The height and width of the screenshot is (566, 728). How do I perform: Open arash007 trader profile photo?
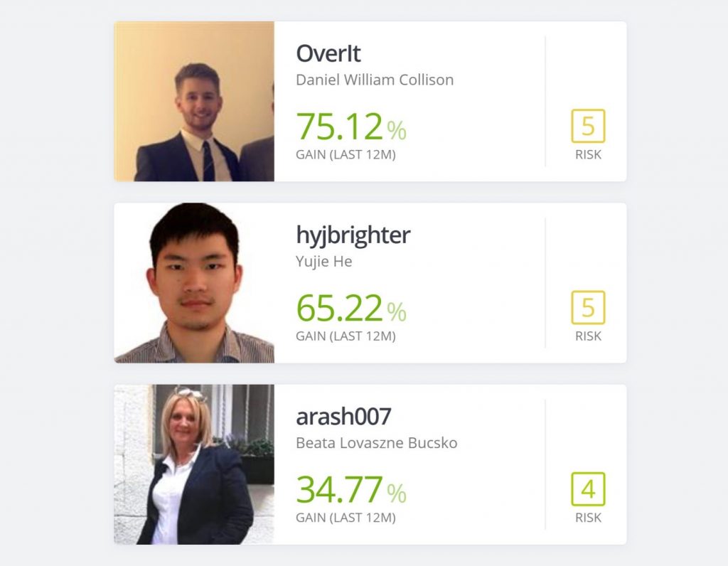pyautogui.click(x=194, y=464)
